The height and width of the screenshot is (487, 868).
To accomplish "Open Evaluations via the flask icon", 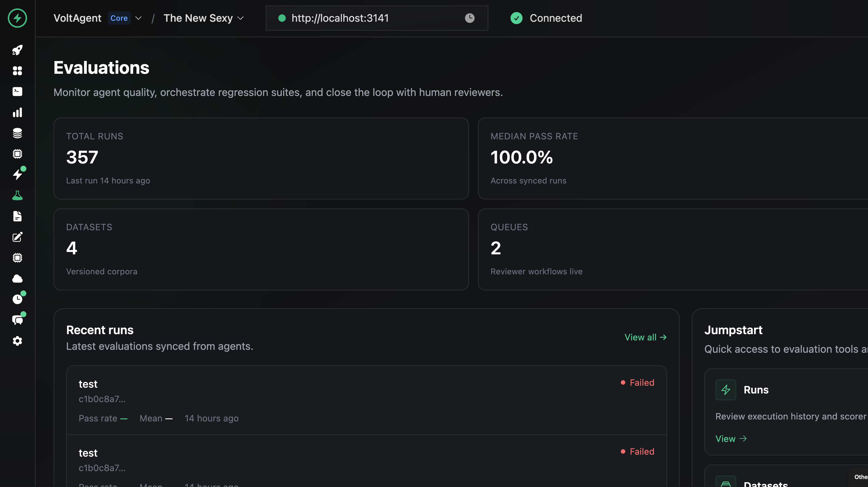I will pos(17,196).
